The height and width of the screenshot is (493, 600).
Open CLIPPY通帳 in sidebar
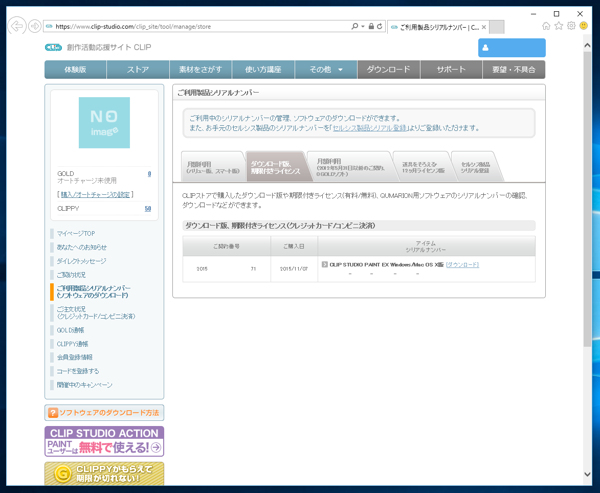click(x=73, y=344)
